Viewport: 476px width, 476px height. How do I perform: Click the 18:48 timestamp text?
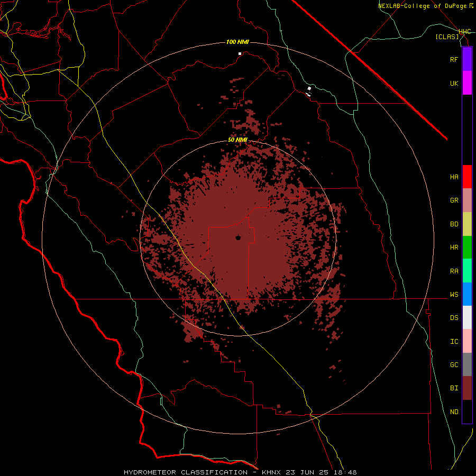pyautogui.click(x=345, y=472)
